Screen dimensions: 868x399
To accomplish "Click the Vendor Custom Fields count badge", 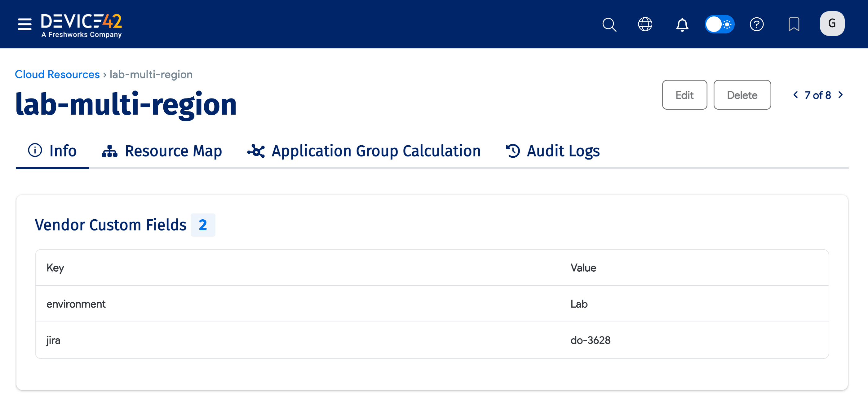I will pyautogui.click(x=202, y=225).
